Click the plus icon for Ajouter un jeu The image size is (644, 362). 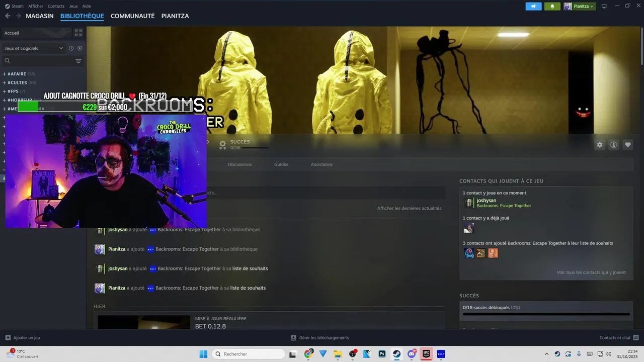[x=8, y=338]
